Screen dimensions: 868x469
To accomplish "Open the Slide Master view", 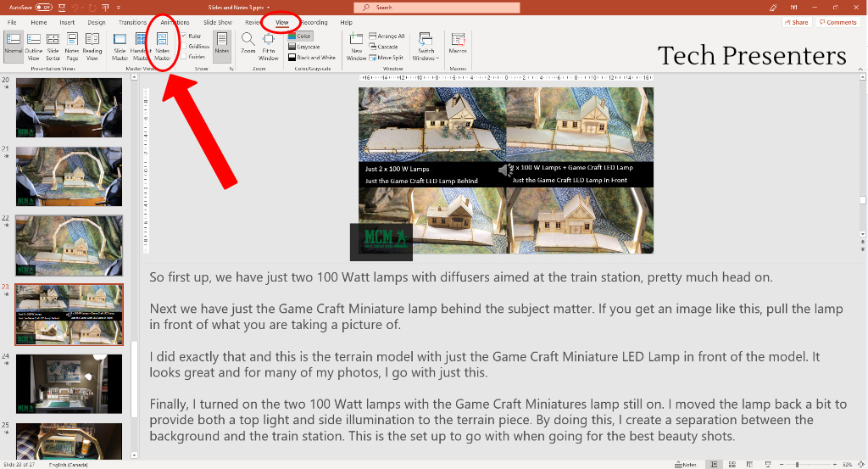I will click(x=120, y=47).
